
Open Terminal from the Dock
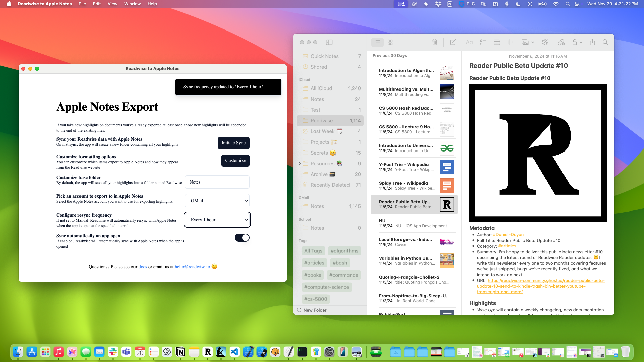click(x=302, y=352)
